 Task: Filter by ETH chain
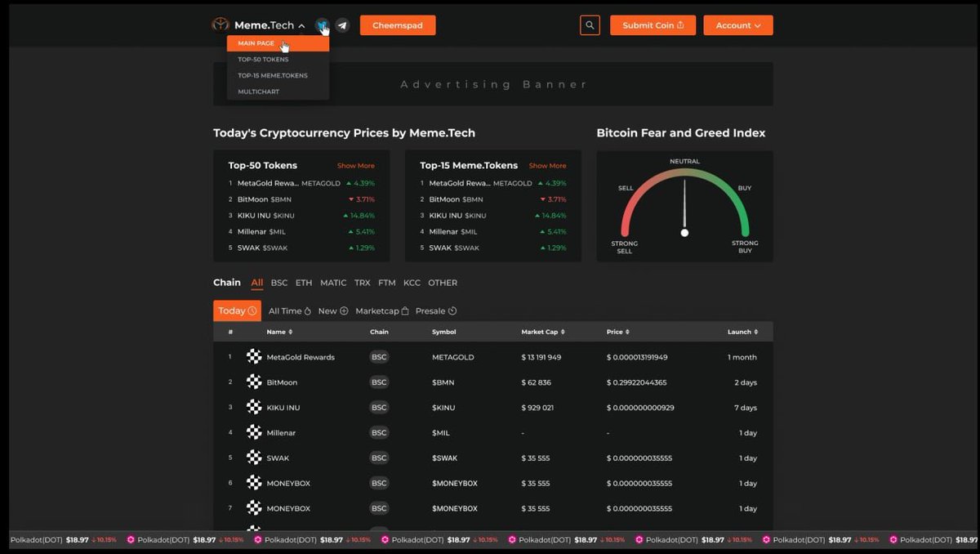pos(304,283)
